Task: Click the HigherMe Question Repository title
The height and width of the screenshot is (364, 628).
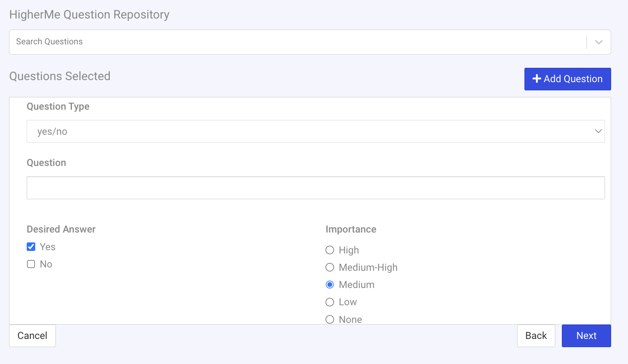Action: tap(89, 14)
